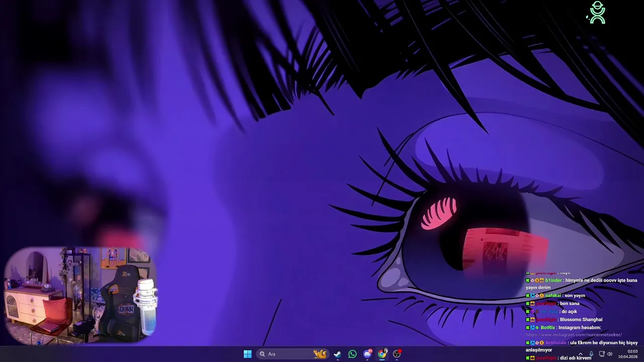Click the green figure icon in the top corner
The height and width of the screenshot is (362, 644).
[x=597, y=13]
